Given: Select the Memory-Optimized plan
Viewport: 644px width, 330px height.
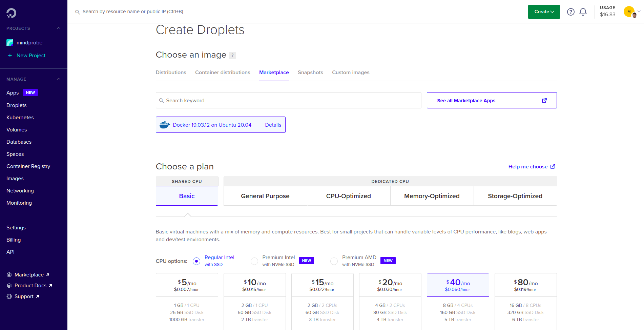Looking at the screenshot, I should click(432, 196).
